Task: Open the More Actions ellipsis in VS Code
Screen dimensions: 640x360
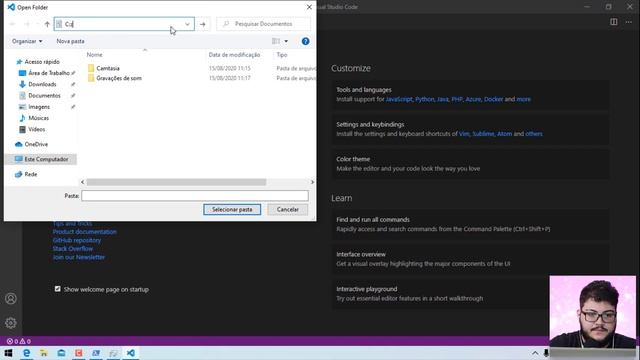Action: pos(629,22)
